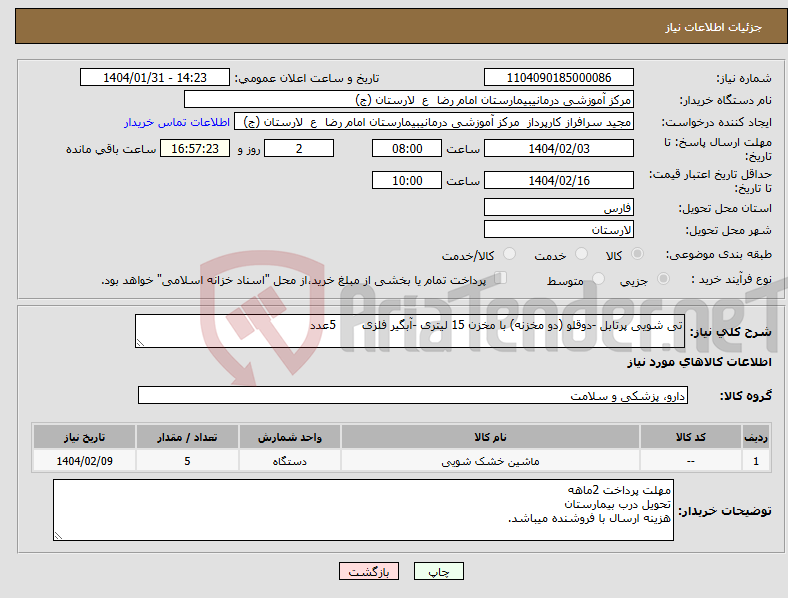Click the general description text area
This screenshot has height=598, width=788.
[x=410, y=331]
